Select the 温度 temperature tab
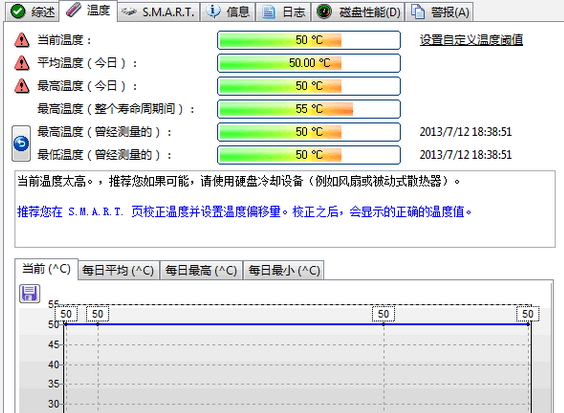564x413 pixels. (88, 10)
